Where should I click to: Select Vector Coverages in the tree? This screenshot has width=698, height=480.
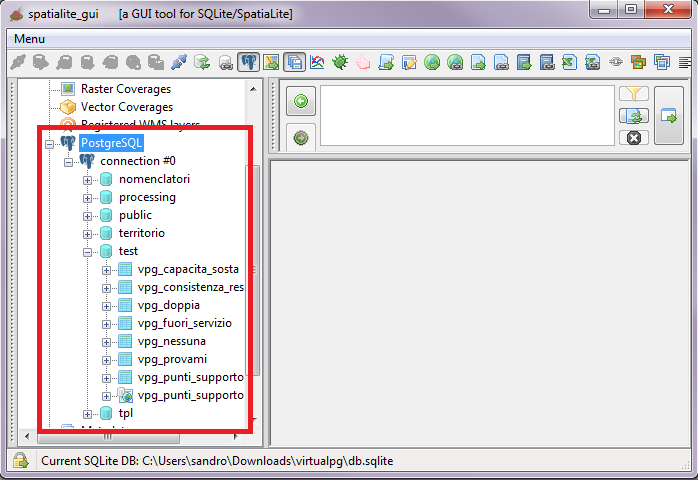[x=127, y=107]
